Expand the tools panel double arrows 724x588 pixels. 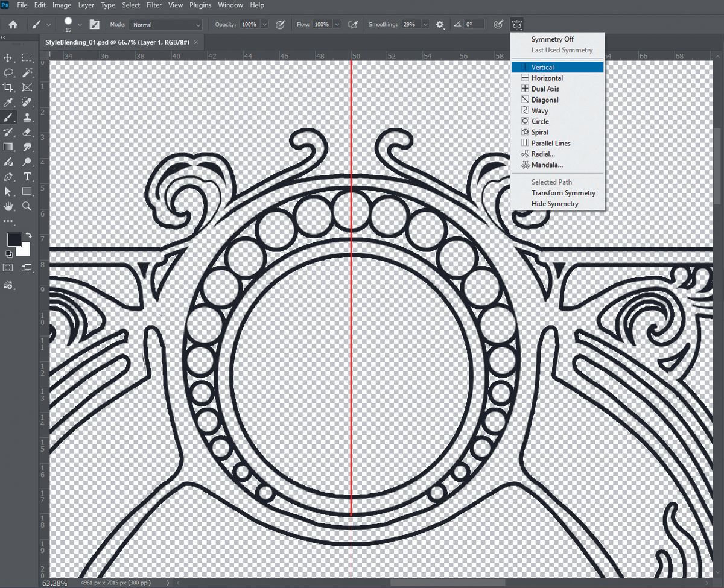point(3,38)
